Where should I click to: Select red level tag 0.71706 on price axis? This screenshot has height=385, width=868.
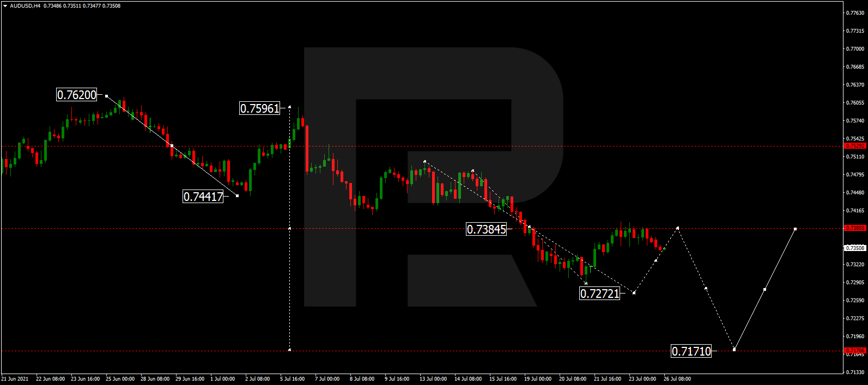[855, 350]
